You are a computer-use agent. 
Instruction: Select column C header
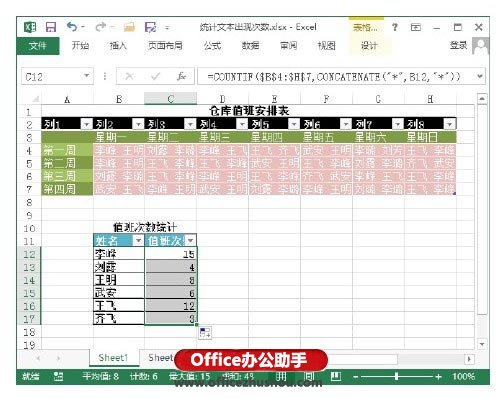(170, 99)
